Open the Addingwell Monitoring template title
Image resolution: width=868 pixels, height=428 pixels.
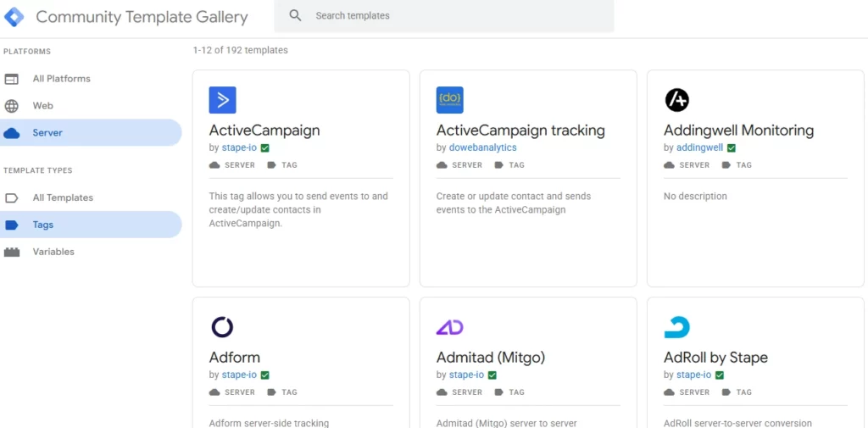pyautogui.click(x=738, y=131)
